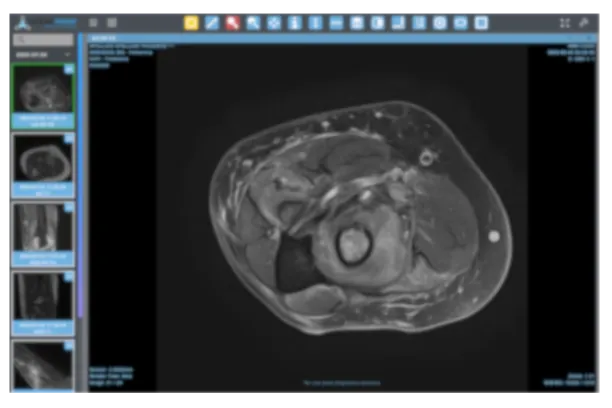This screenshot has height=408, width=612.
Task: Click the image-count badge on second thumbnail
Action: (x=69, y=139)
